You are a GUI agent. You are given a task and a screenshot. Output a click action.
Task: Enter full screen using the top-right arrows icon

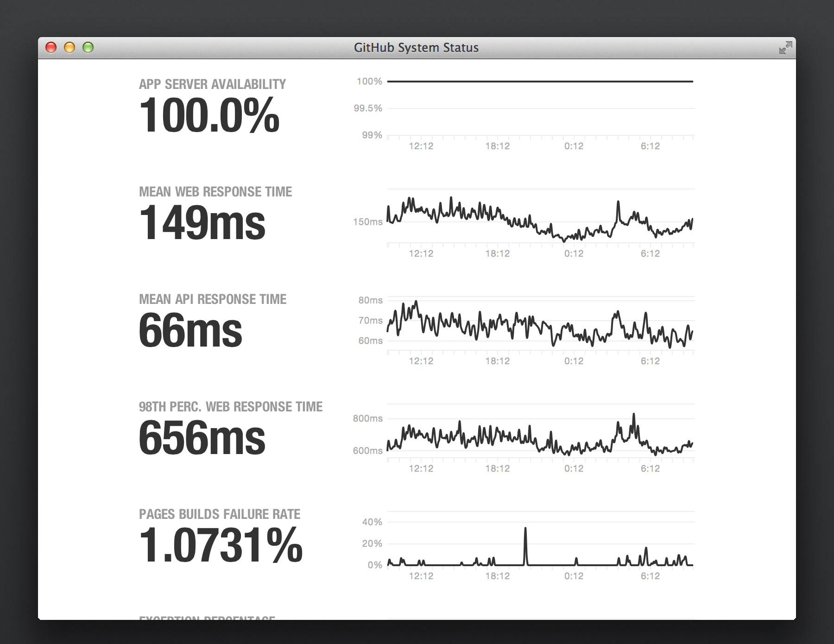785,48
